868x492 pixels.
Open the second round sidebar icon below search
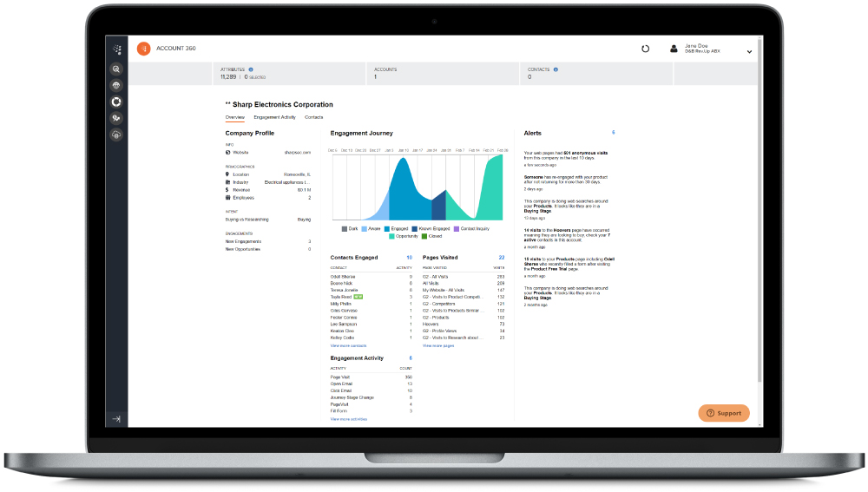(x=116, y=85)
